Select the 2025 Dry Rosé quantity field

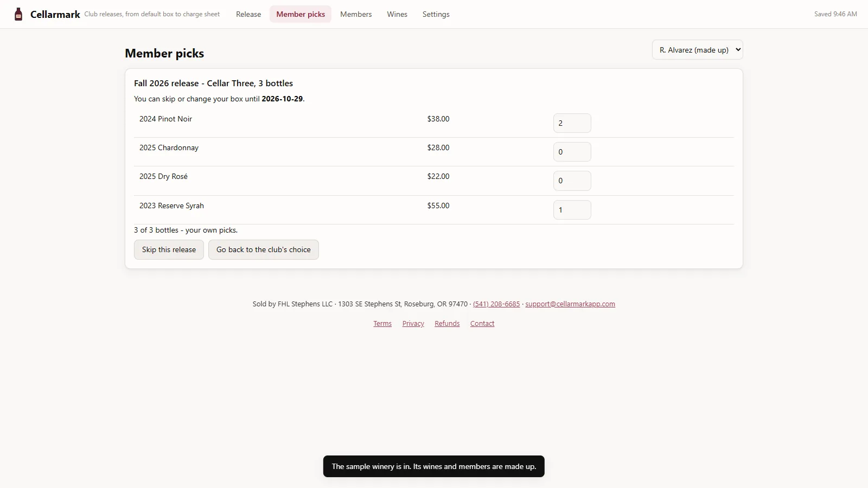(572, 181)
